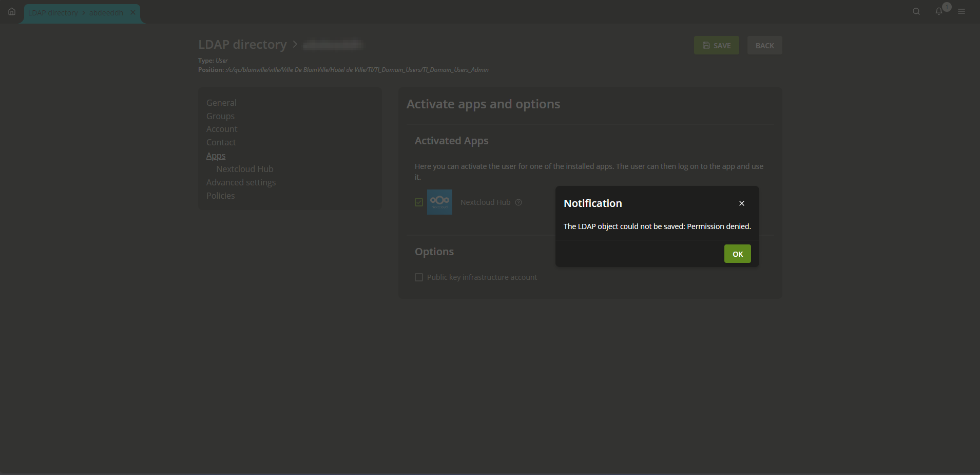The image size is (980, 475).
Task: Click the SAVE button
Action: pos(716,46)
